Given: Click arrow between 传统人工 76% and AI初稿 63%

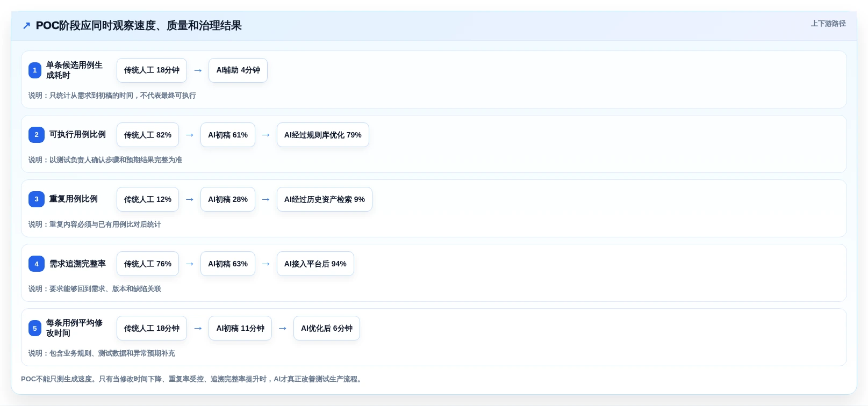Looking at the screenshot, I should point(190,264).
